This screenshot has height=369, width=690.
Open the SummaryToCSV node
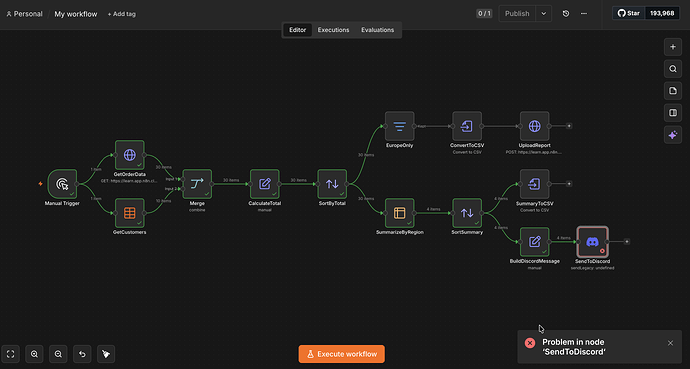point(534,184)
